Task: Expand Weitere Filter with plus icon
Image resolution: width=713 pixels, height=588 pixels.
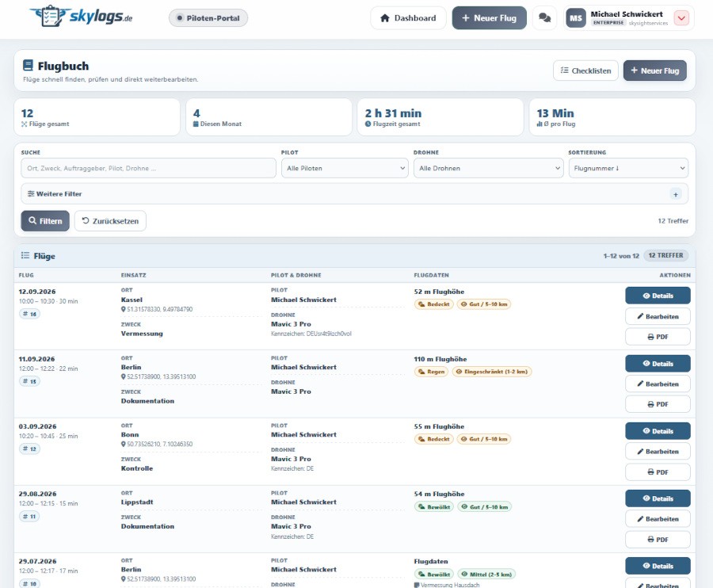Action: click(676, 194)
